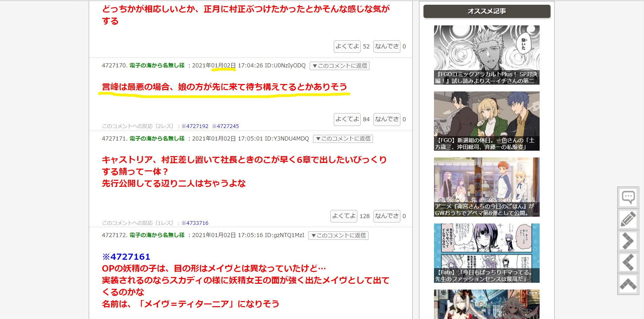Open reply dropdown for comment 4727170
The height and width of the screenshot is (319, 644).
coord(339,66)
